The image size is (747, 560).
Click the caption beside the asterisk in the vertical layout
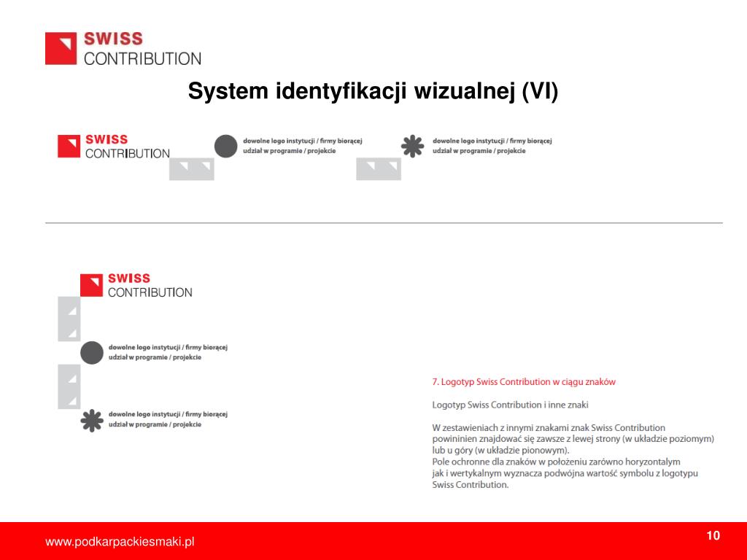click(x=169, y=419)
